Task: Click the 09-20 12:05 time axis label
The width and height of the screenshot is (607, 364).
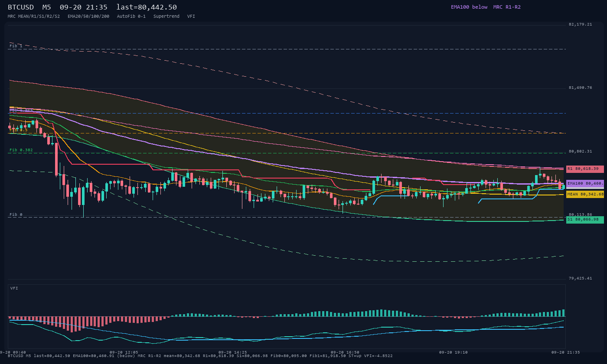Action: pyautogui.click(x=124, y=352)
